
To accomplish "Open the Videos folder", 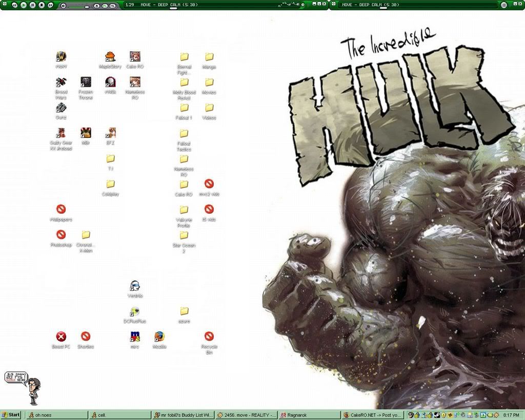I will [x=209, y=111].
